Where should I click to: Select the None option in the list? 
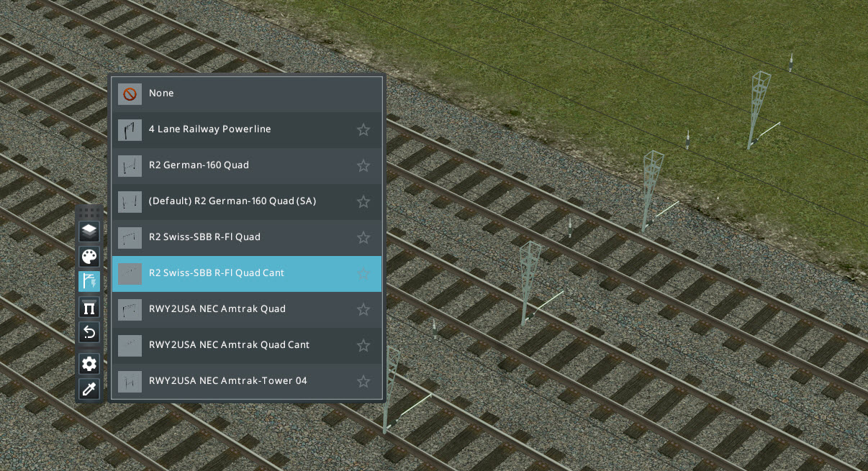[x=247, y=93]
